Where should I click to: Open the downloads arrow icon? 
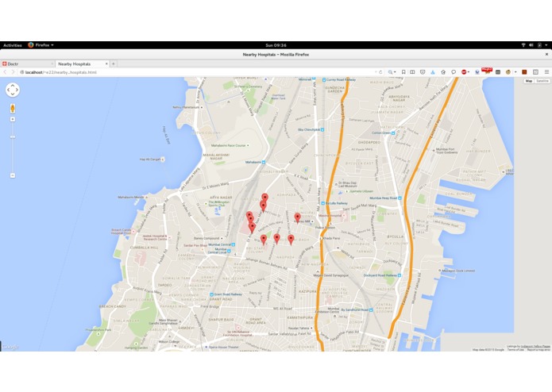(x=433, y=72)
